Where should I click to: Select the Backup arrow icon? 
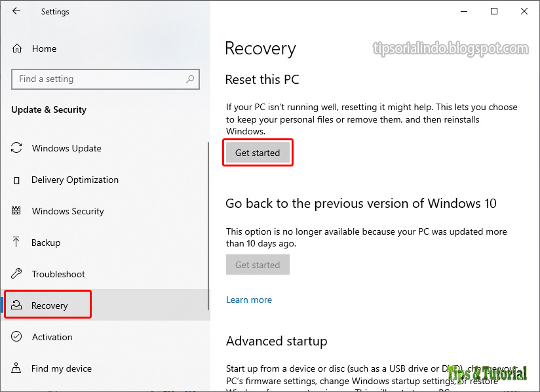[16, 243]
